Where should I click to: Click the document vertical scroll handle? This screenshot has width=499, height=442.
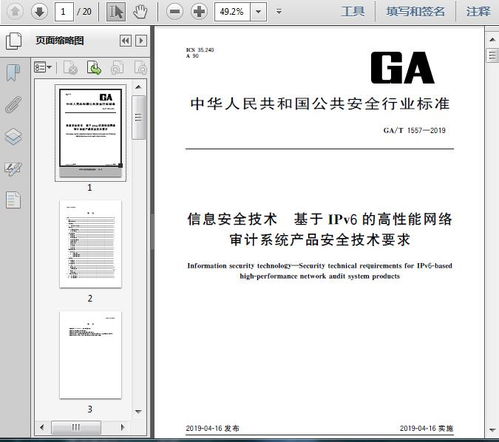click(492, 56)
